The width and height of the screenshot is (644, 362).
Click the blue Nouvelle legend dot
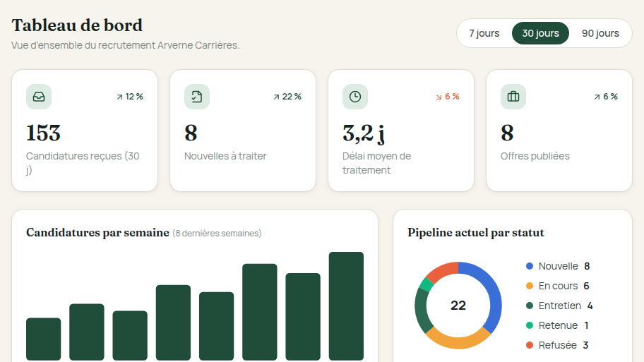click(x=530, y=266)
